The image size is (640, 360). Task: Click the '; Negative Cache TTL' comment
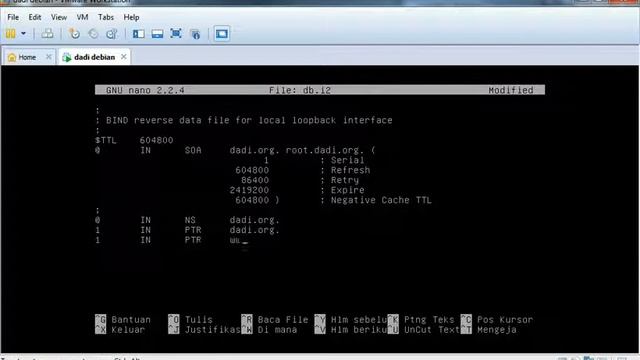[376, 200]
